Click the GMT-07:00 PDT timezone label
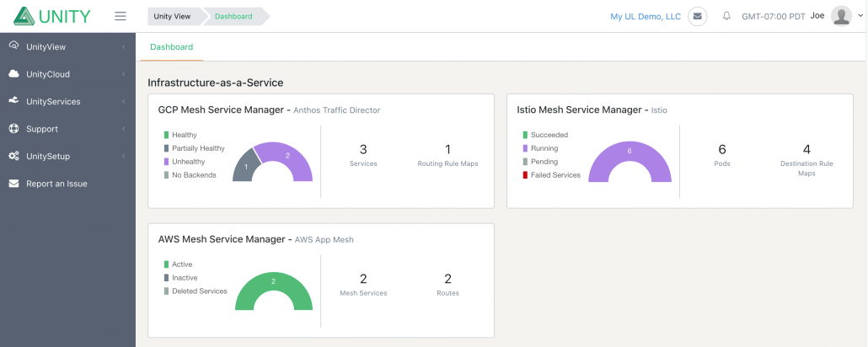This screenshot has height=347, width=868. click(774, 17)
